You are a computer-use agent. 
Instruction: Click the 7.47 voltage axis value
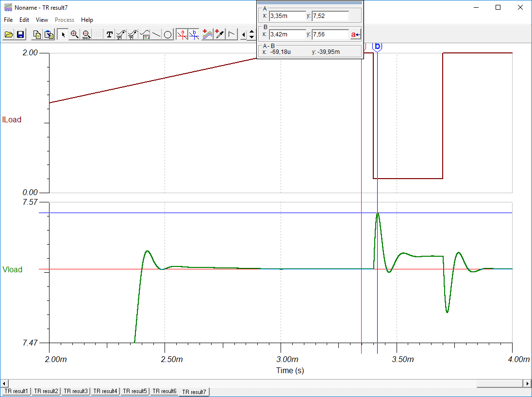pos(30,343)
